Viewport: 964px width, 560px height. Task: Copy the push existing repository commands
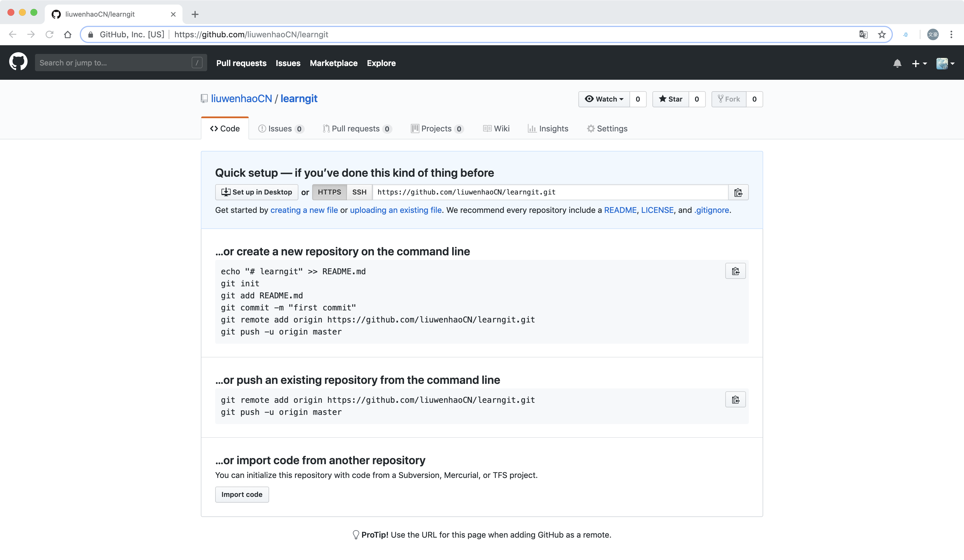pyautogui.click(x=735, y=400)
